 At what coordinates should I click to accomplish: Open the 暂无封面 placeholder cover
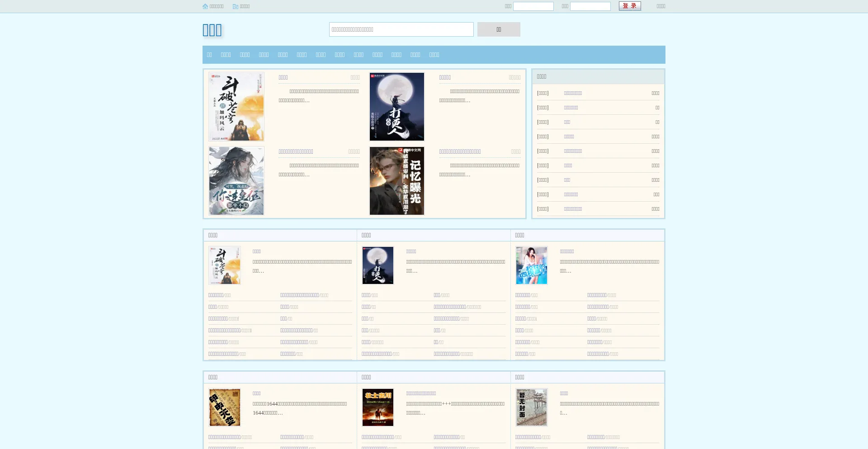click(531, 407)
